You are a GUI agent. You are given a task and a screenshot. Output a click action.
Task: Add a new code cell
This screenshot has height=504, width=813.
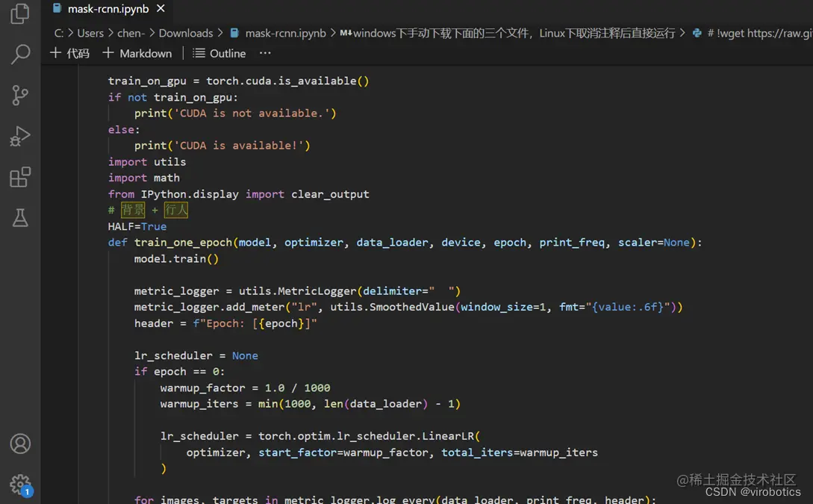[70, 54]
